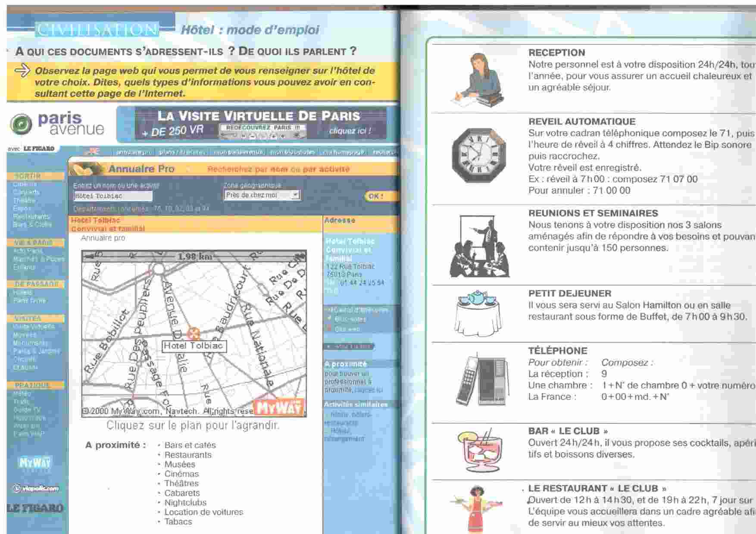Click the UK flag language icon

tap(92, 151)
